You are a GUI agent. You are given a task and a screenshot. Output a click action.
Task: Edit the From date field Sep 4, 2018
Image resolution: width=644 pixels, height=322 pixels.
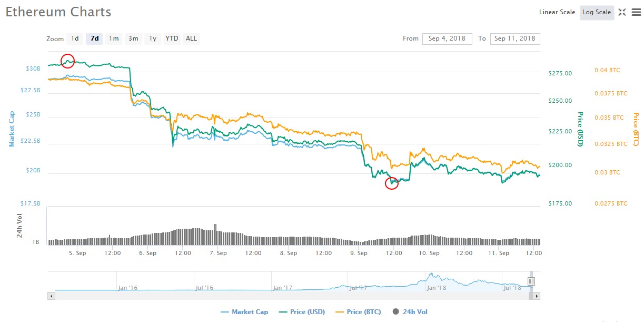(447, 38)
